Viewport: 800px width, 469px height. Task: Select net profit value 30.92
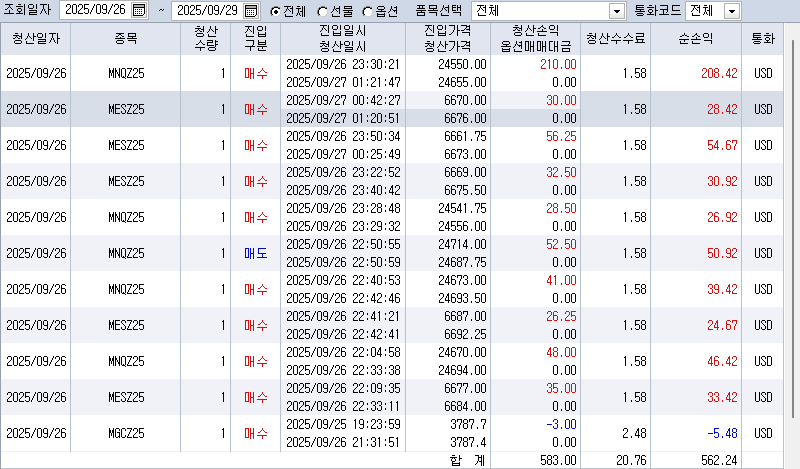722,181
